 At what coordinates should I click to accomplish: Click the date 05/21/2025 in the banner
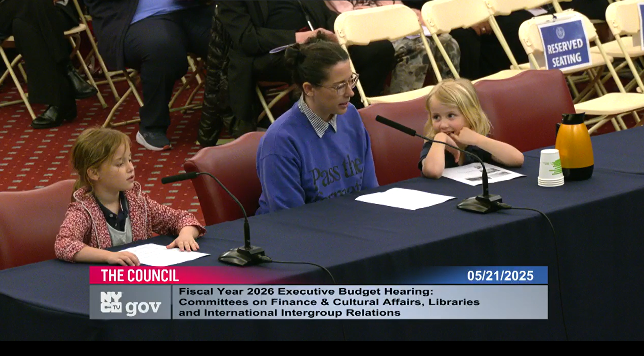pos(500,276)
